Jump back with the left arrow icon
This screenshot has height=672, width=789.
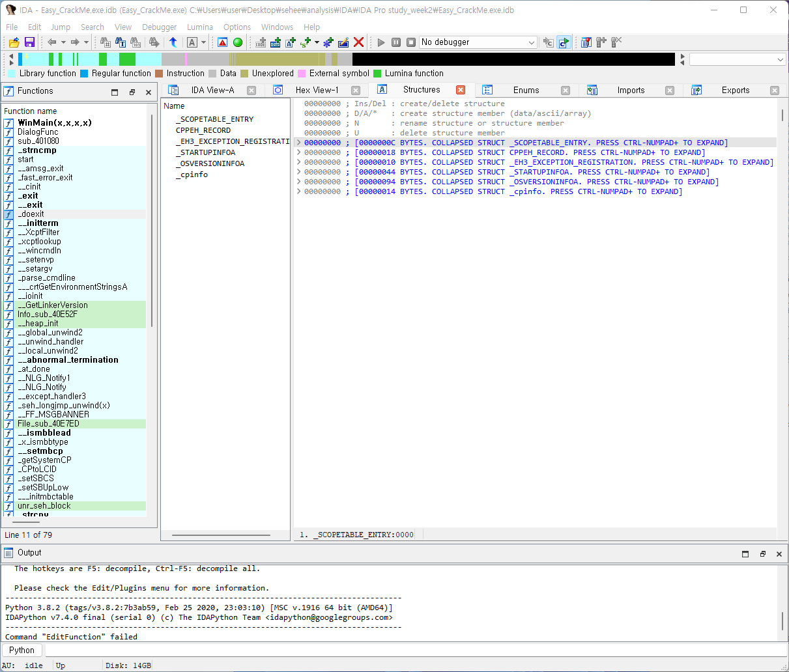click(51, 42)
